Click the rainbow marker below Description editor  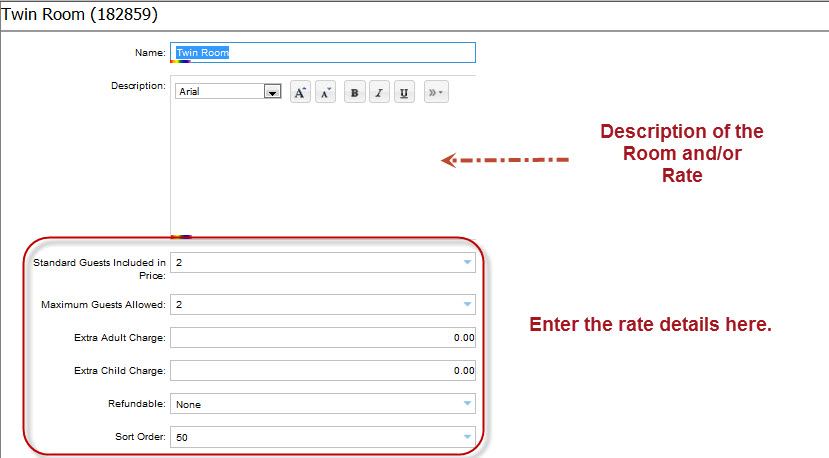coord(180,237)
